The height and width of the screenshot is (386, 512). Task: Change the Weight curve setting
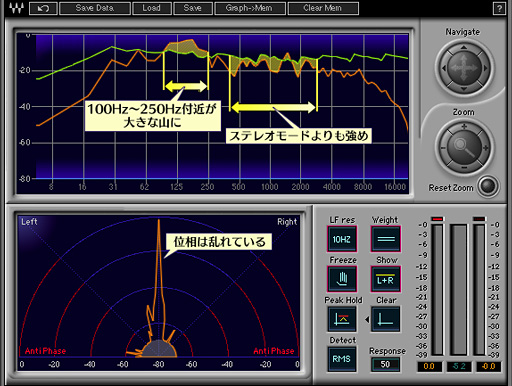point(386,239)
